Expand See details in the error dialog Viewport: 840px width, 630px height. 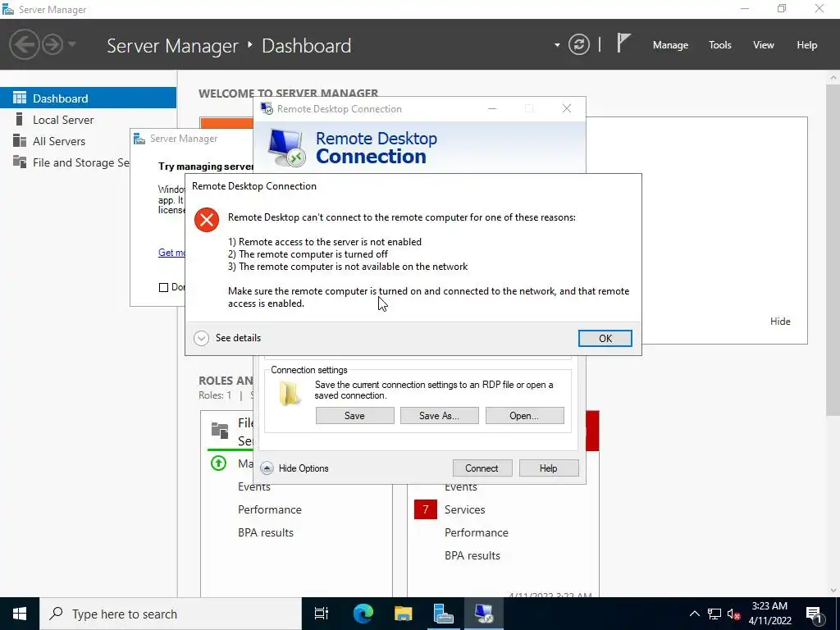pyautogui.click(x=228, y=338)
